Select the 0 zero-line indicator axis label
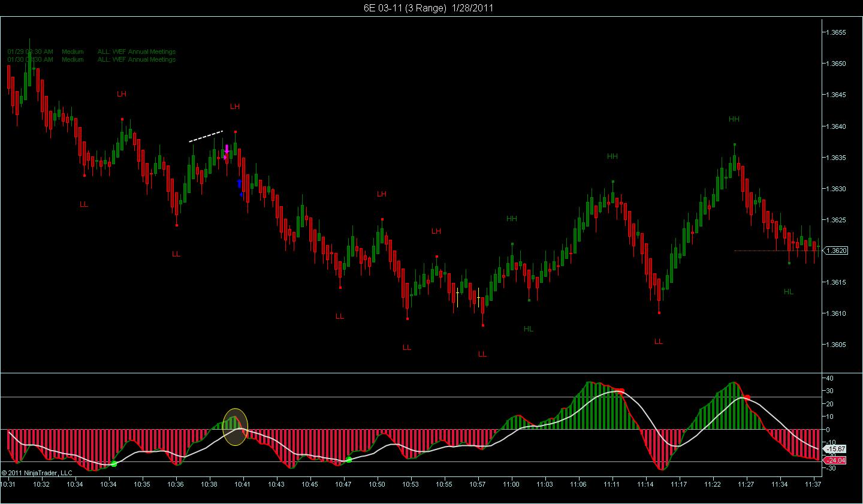This screenshot has height=504, width=863. (828, 430)
